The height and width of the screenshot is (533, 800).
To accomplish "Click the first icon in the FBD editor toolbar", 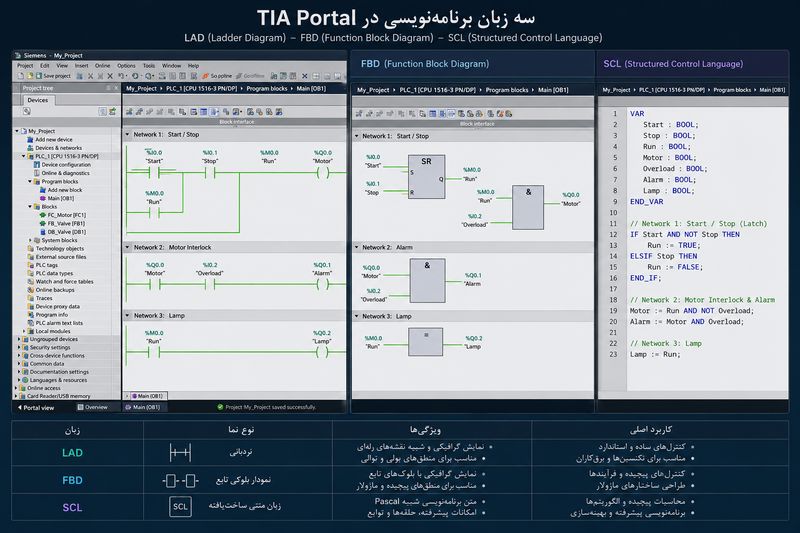I will coord(359,114).
